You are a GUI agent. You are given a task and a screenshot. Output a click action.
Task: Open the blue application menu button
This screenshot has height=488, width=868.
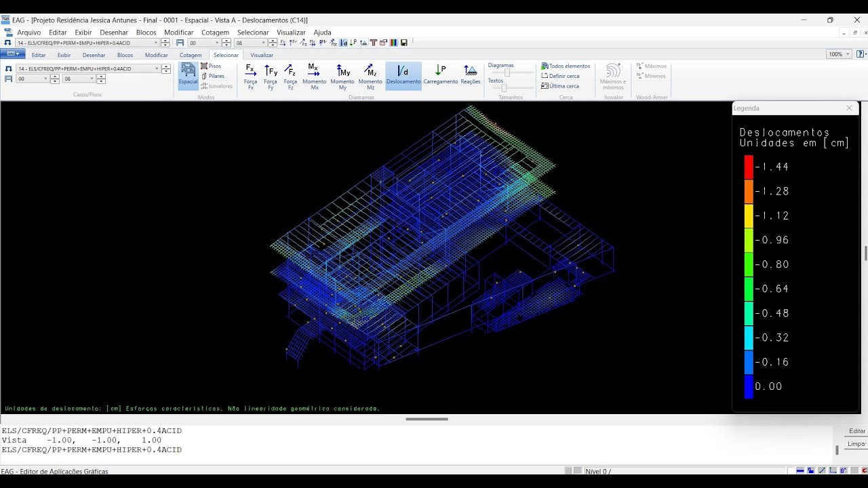12,54
